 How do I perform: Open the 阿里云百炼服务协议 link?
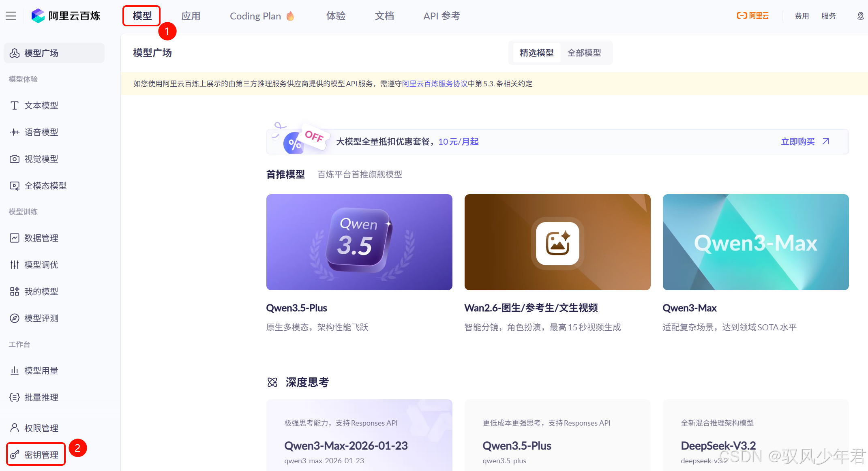coord(435,83)
